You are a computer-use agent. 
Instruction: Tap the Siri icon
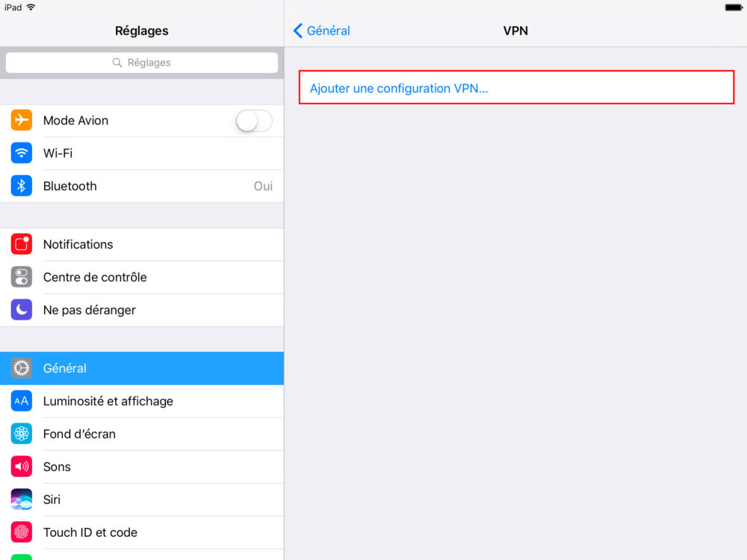coord(22,500)
